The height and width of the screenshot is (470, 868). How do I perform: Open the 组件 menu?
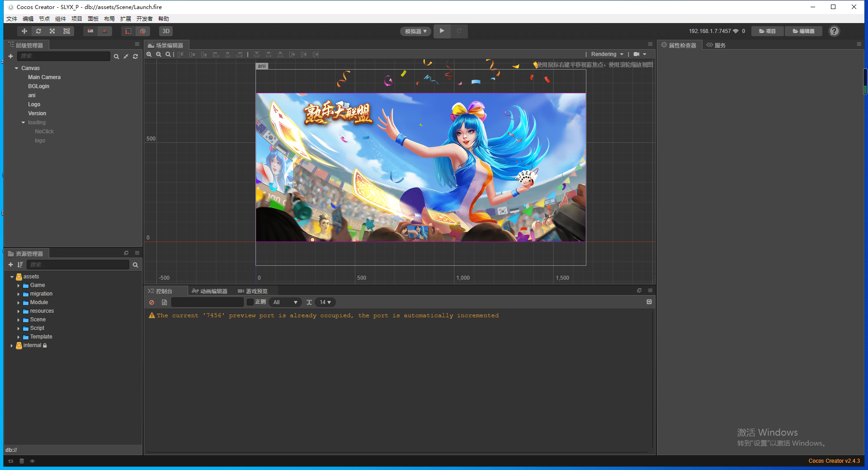pos(61,19)
